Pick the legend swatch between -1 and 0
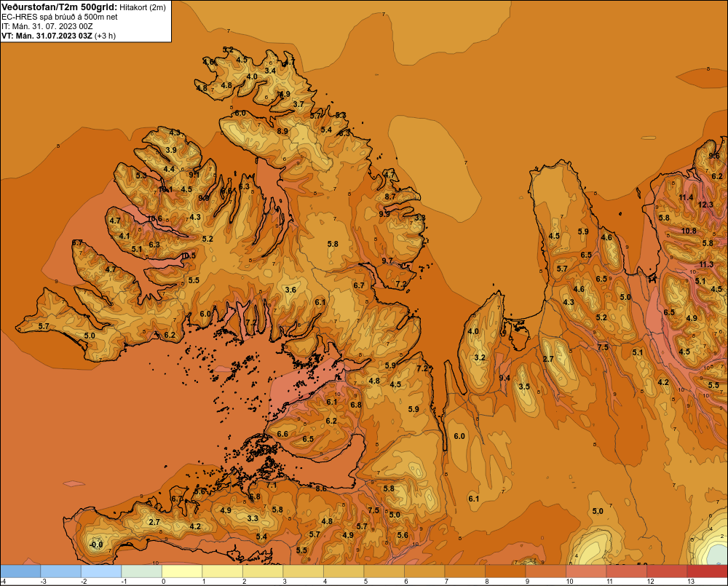728x586 pixels. 142,571
